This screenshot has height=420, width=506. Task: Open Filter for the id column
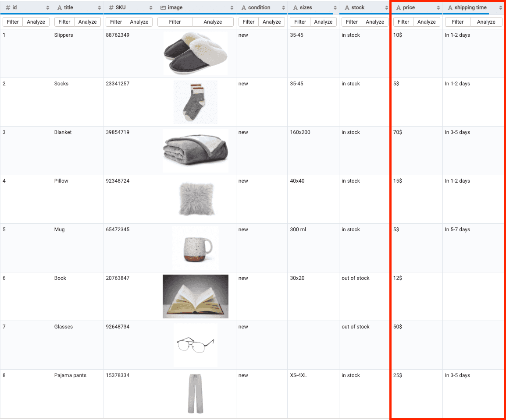pyautogui.click(x=13, y=22)
